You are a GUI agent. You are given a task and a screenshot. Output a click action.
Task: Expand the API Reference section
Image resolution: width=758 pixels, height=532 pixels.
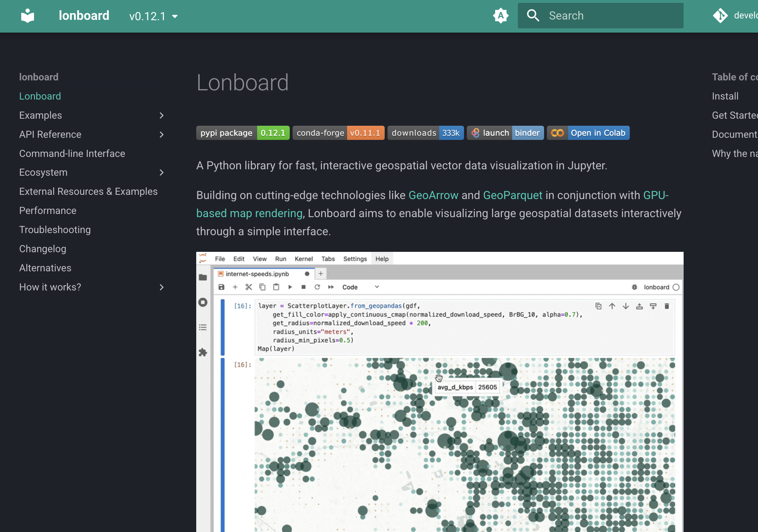tap(162, 135)
